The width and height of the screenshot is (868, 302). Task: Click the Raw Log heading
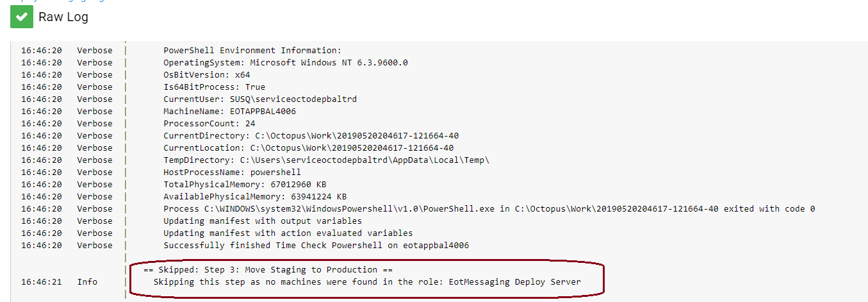(x=63, y=17)
